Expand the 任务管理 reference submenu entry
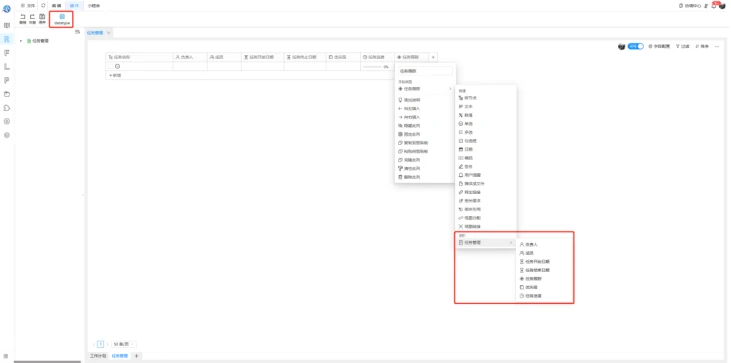 [x=485, y=243]
